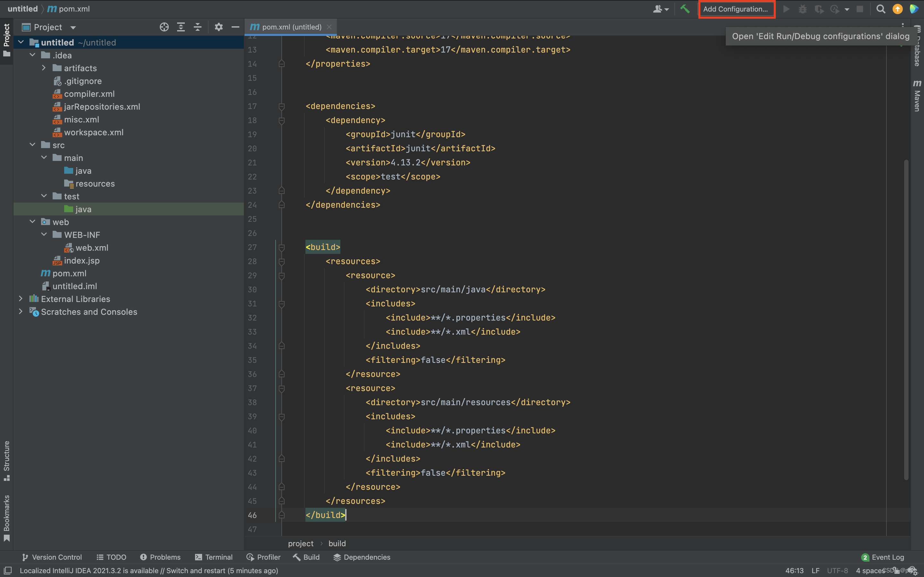Viewport: 924px width, 577px height.
Task: Expand the External Libraries node
Action: [x=19, y=298]
